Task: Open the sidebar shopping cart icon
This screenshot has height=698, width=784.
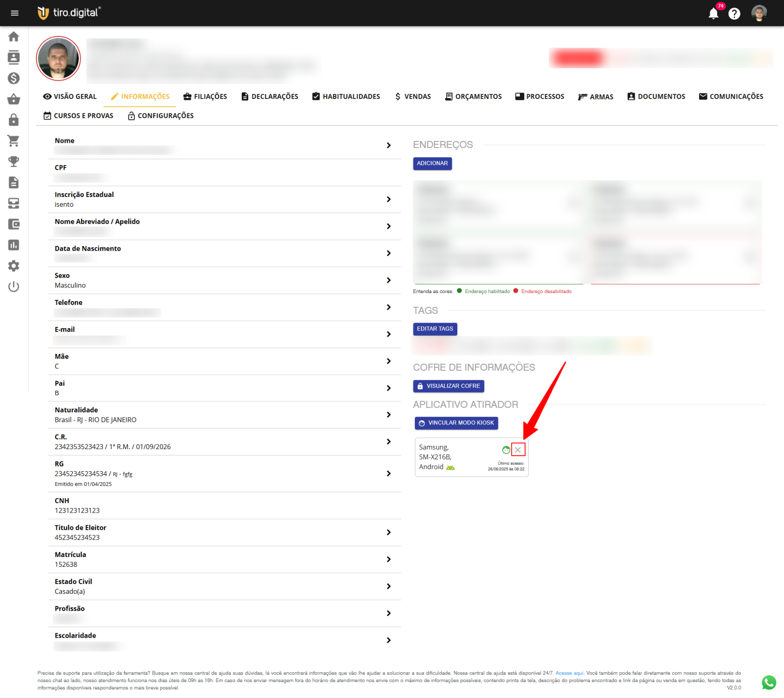Action: point(14,141)
